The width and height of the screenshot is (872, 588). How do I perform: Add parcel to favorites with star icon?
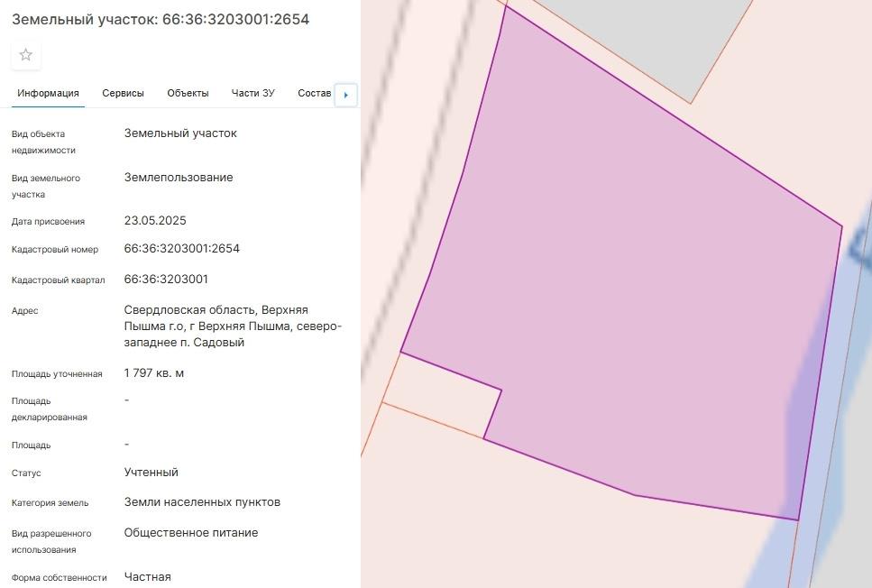(26, 55)
